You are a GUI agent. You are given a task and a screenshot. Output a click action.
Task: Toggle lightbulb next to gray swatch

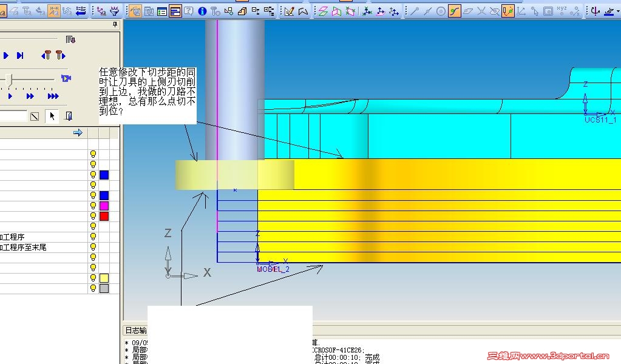93,288
